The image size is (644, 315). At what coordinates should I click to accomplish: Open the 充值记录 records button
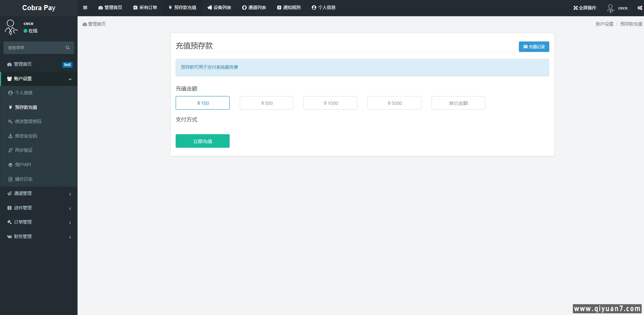point(534,47)
